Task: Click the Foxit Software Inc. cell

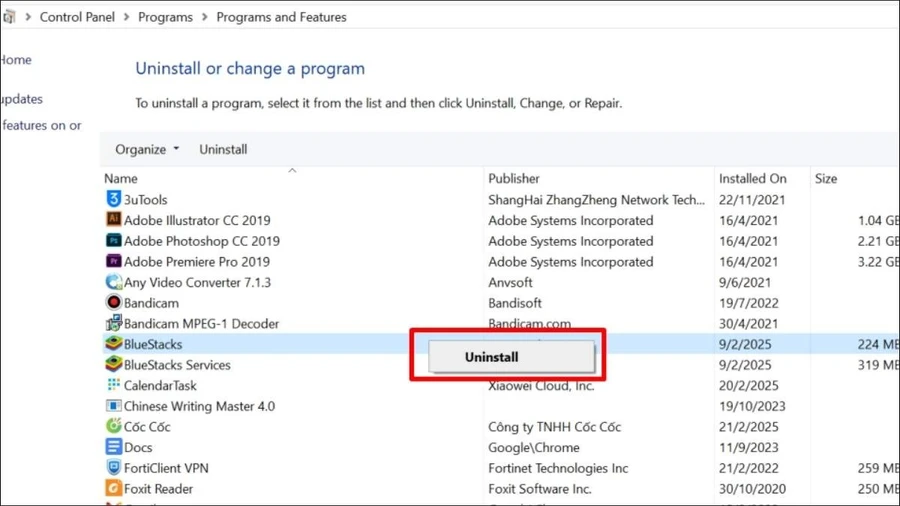Action: [540, 489]
